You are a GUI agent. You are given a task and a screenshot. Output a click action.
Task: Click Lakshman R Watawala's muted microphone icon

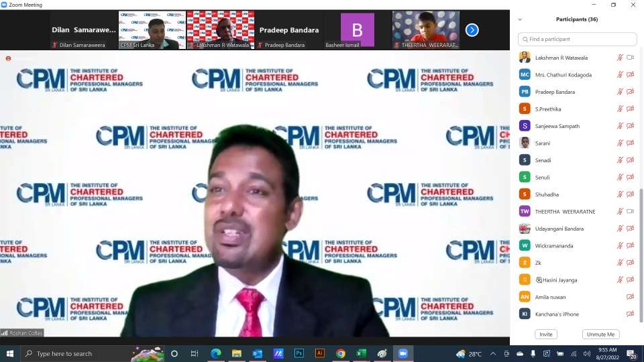[x=620, y=58]
